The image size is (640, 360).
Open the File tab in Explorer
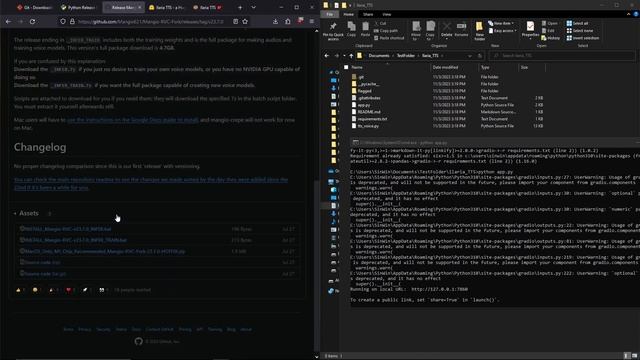pos(329,14)
